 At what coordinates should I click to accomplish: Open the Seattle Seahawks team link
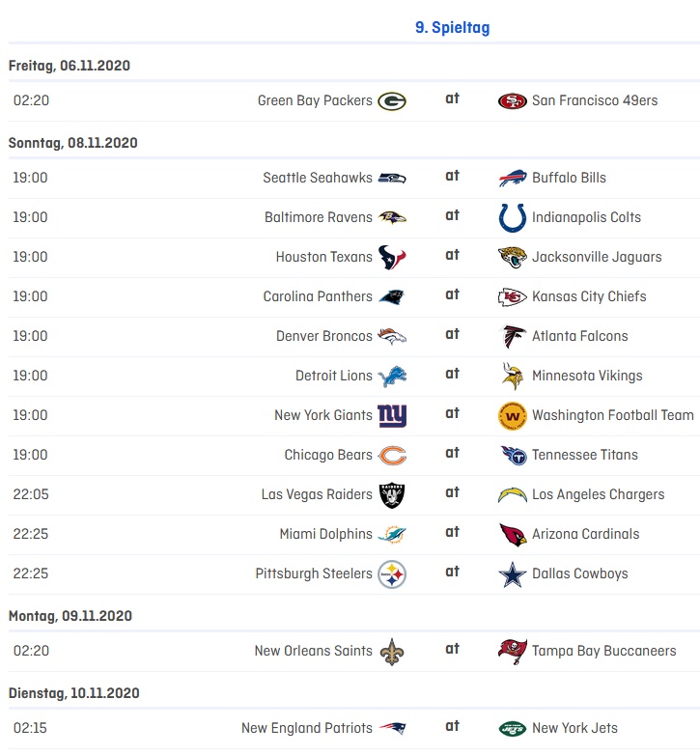[x=318, y=178]
